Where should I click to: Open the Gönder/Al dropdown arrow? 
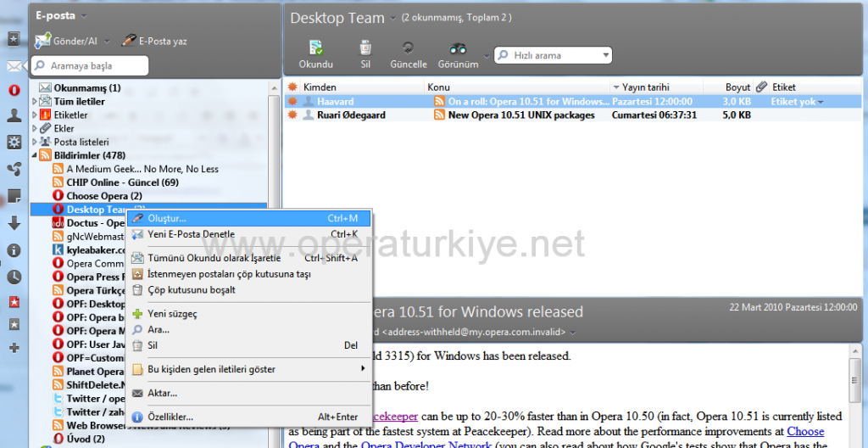[x=107, y=42]
